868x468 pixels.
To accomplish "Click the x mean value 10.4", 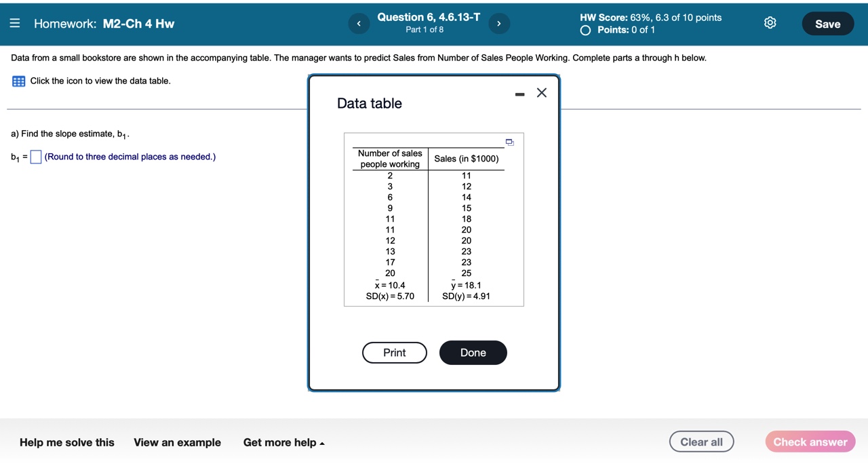I will coord(390,285).
